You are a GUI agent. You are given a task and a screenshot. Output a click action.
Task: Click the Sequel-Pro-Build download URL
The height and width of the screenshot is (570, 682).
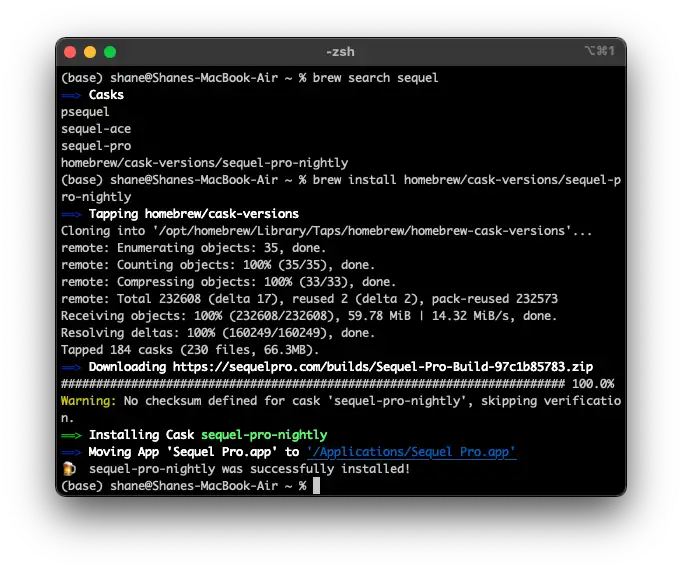coord(383,367)
